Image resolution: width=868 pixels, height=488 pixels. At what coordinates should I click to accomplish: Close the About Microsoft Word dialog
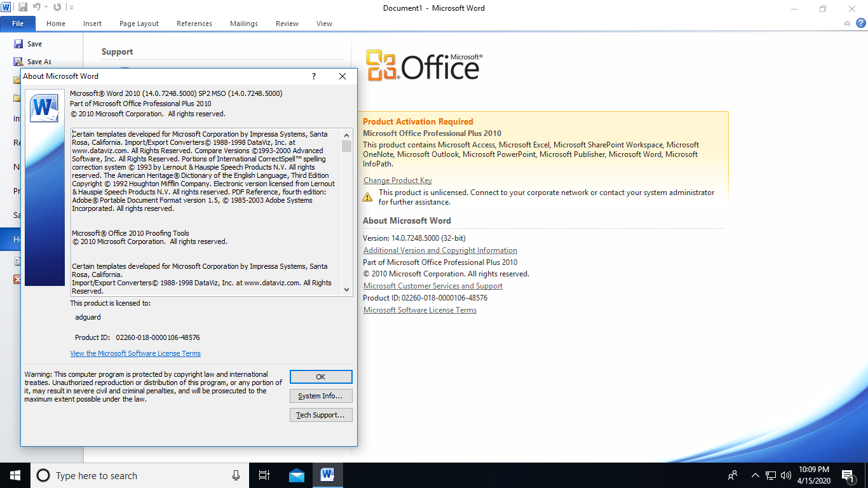pyautogui.click(x=342, y=76)
